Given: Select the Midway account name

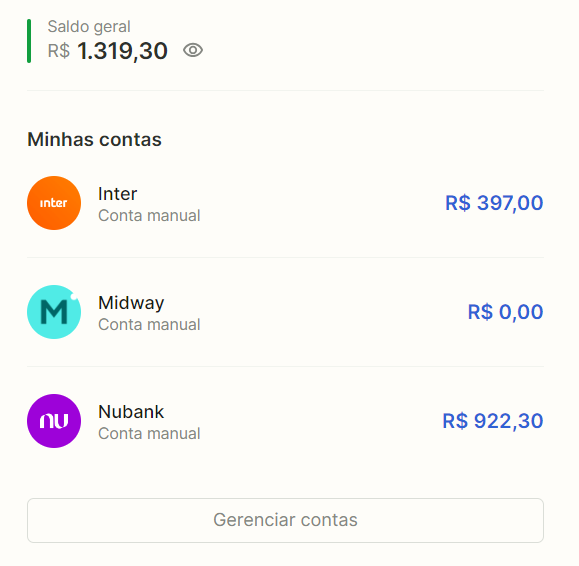Looking at the screenshot, I should pyautogui.click(x=131, y=303).
